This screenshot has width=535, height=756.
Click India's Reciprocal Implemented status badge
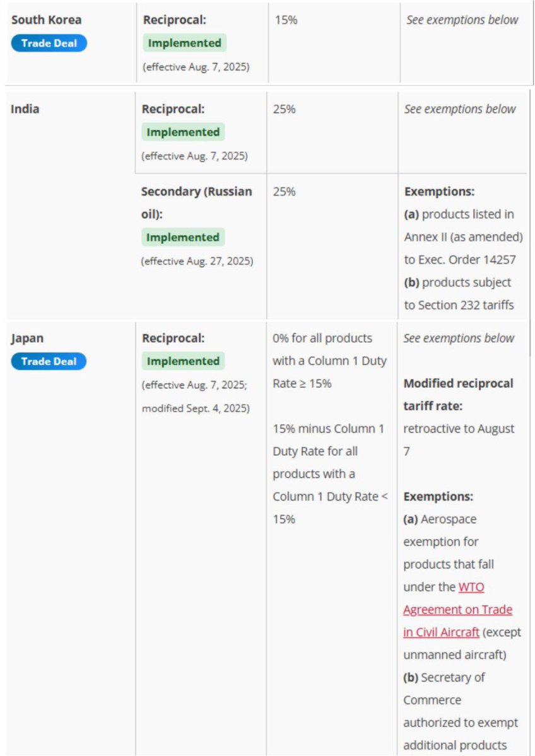click(x=183, y=132)
